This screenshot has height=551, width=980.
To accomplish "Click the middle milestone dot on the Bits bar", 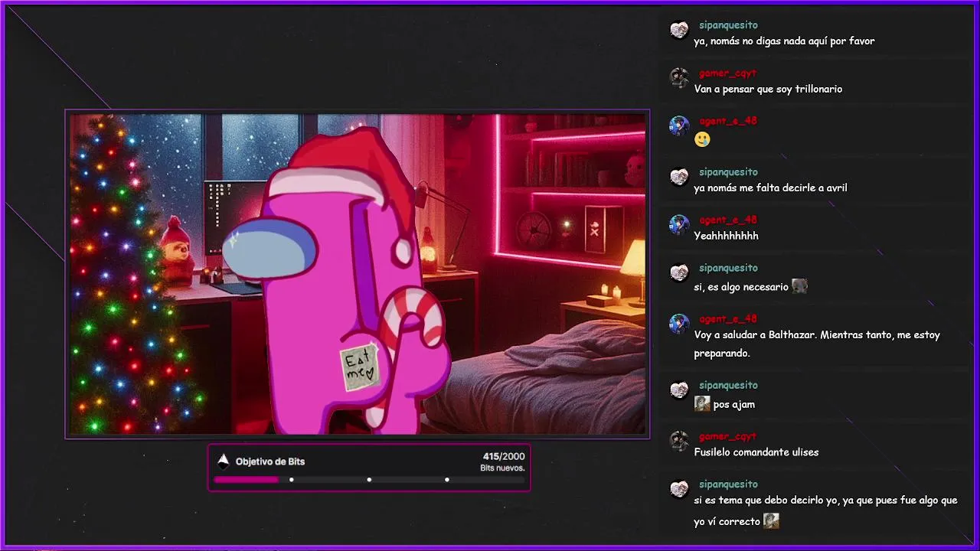I will point(369,480).
